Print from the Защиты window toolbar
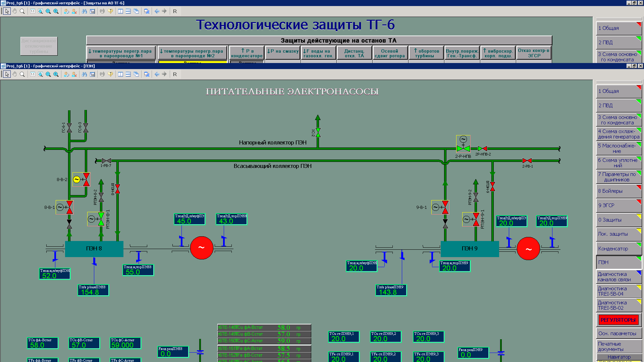The height and width of the screenshot is (362, 644). tap(102, 11)
